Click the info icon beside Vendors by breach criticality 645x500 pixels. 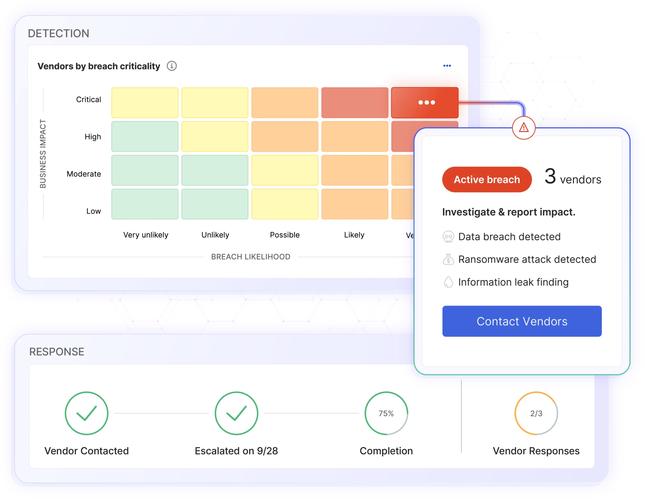pyautogui.click(x=172, y=66)
